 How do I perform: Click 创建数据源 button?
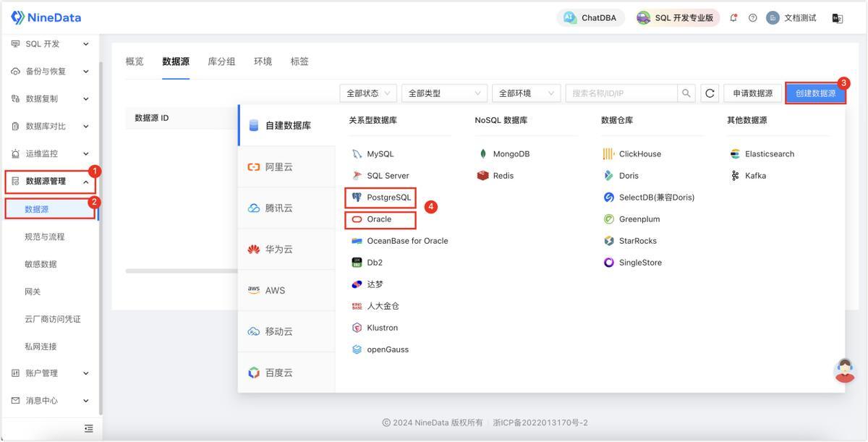815,93
